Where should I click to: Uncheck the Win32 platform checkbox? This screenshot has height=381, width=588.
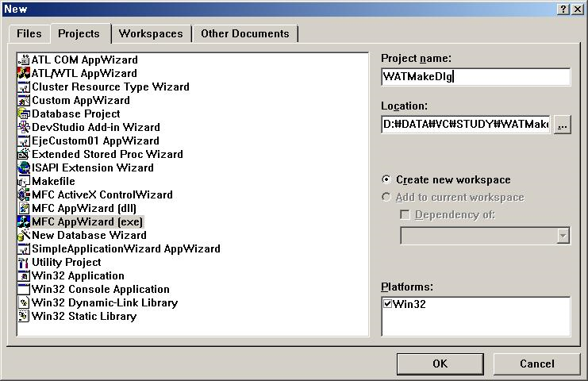click(388, 303)
